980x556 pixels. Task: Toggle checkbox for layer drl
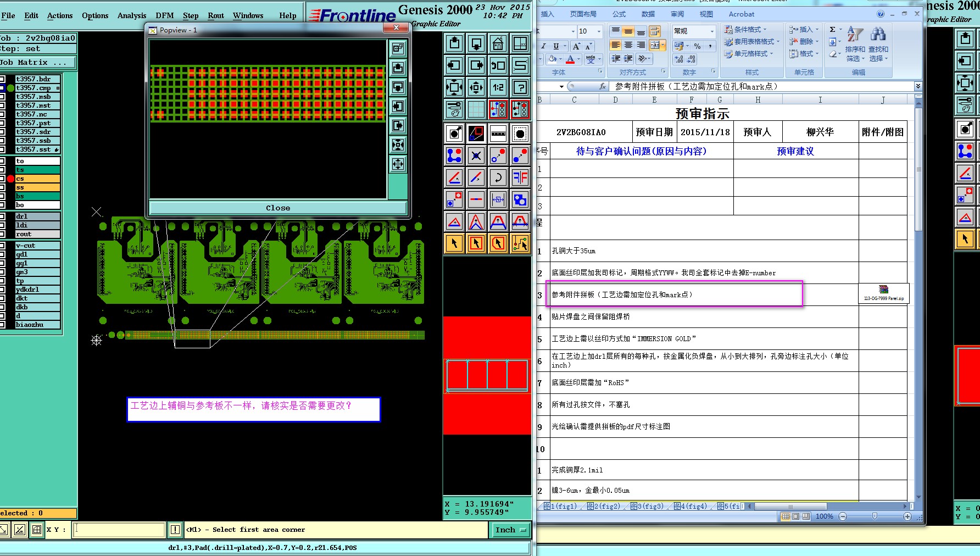2,216
